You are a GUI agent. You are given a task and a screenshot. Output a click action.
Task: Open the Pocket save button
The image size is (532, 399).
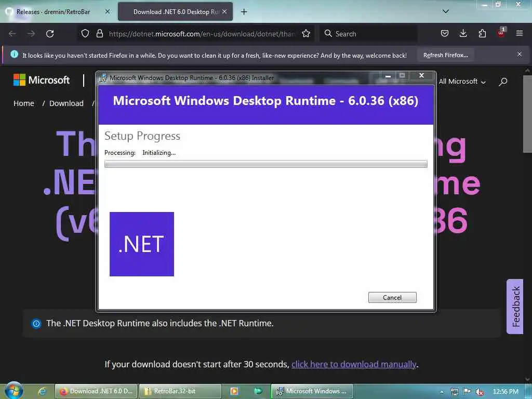pyautogui.click(x=445, y=34)
